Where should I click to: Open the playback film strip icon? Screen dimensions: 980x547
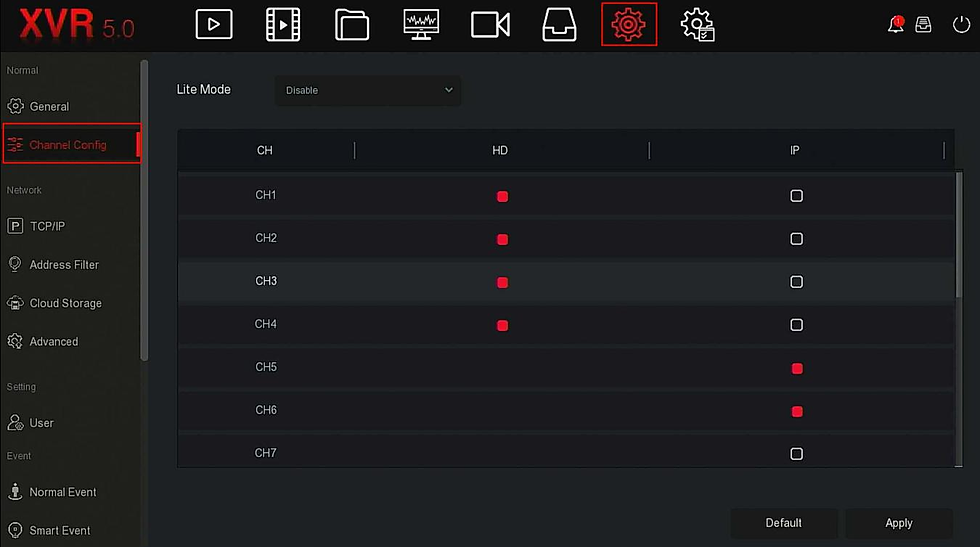point(283,24)
